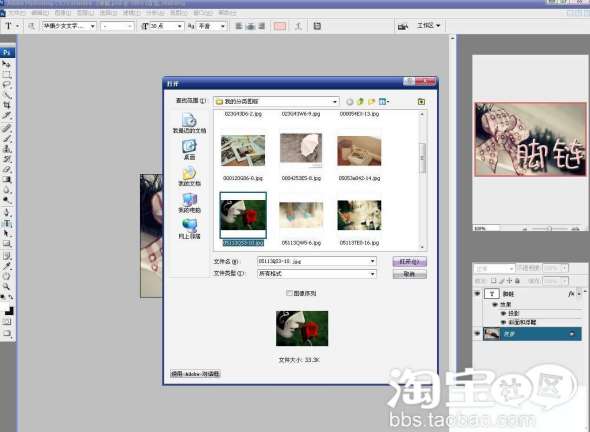Tick the 图像序列 checkbox
The height and width of the screenshot is (432, 590).
[x=289, y=293]
